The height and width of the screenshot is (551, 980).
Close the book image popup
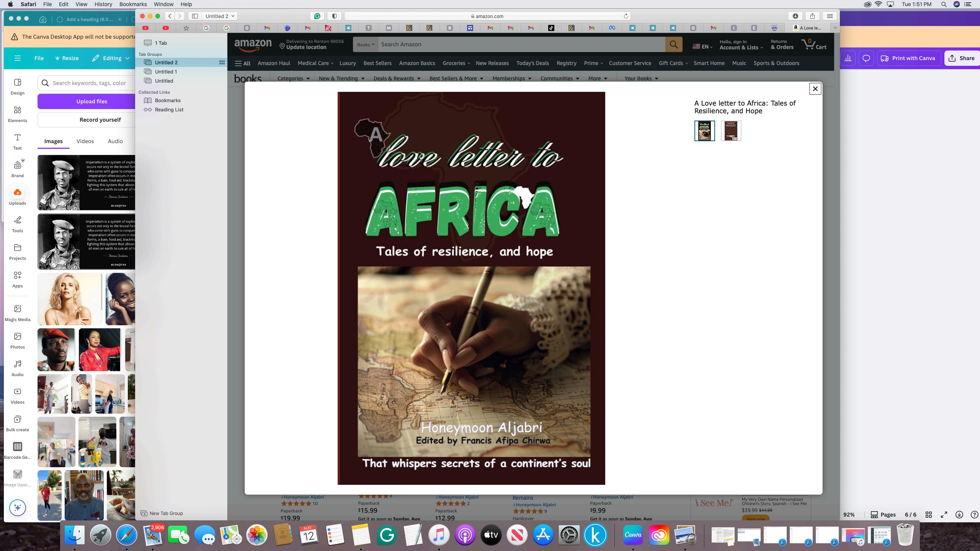point(815,89)
